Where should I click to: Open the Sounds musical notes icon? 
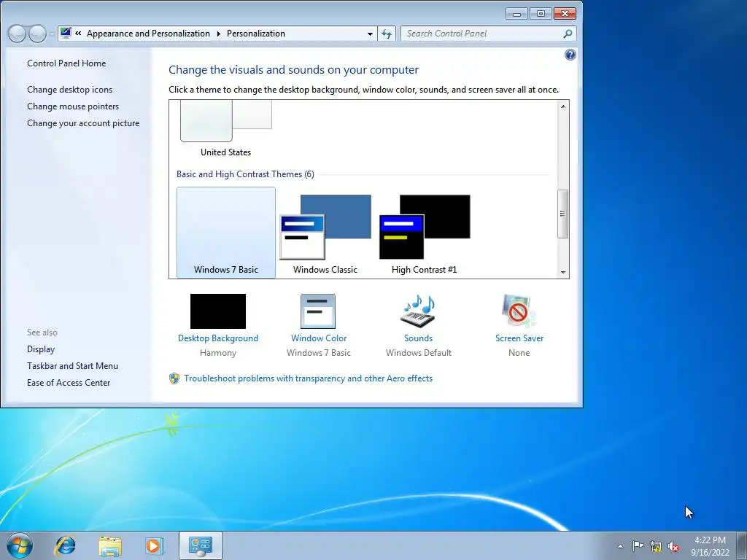[x=418, y=311]
